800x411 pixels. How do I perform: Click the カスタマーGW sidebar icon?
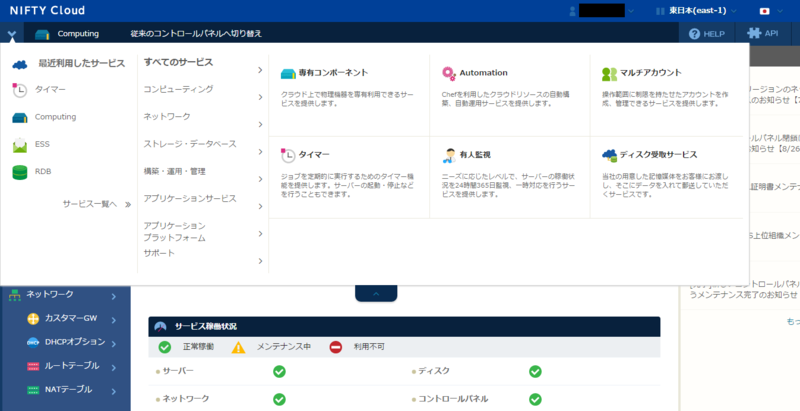tap(33, 319)
